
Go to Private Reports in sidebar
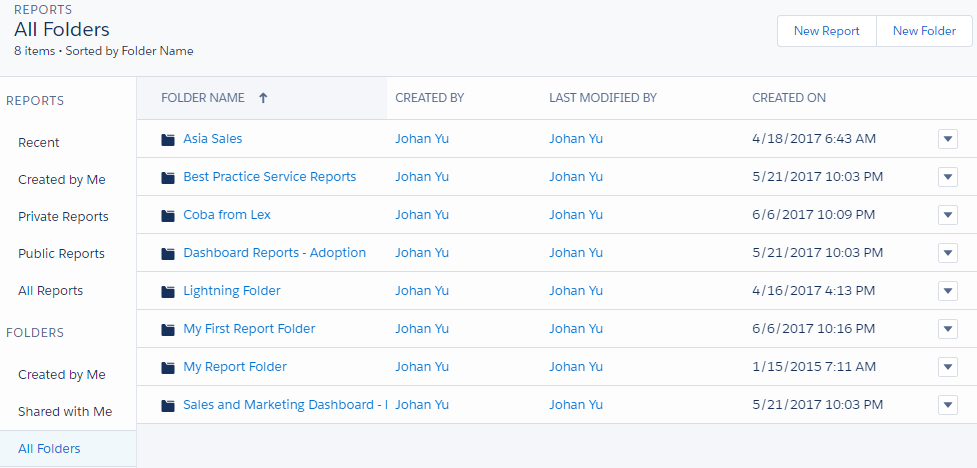coord(63,217)
